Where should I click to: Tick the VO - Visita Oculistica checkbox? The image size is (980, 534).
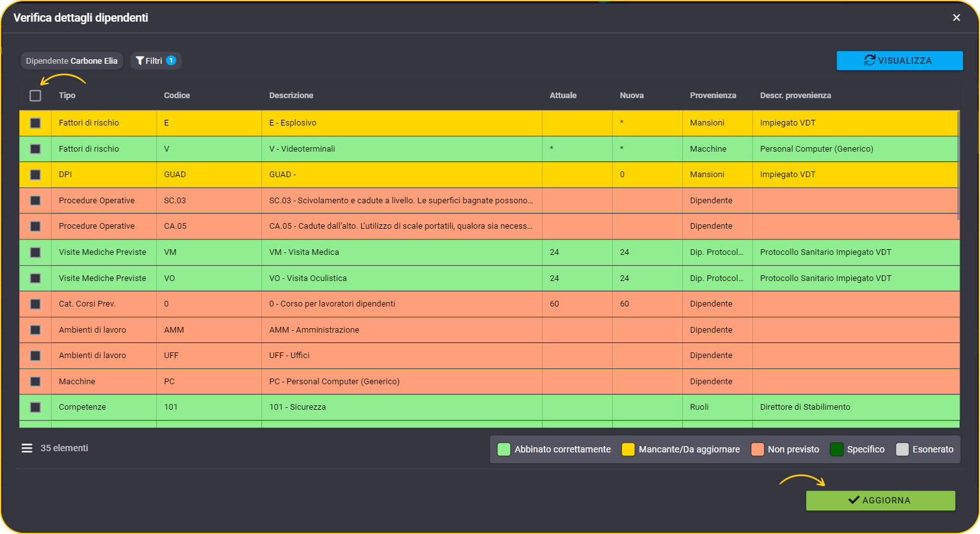pyautogui.click(x=35, y=278)
